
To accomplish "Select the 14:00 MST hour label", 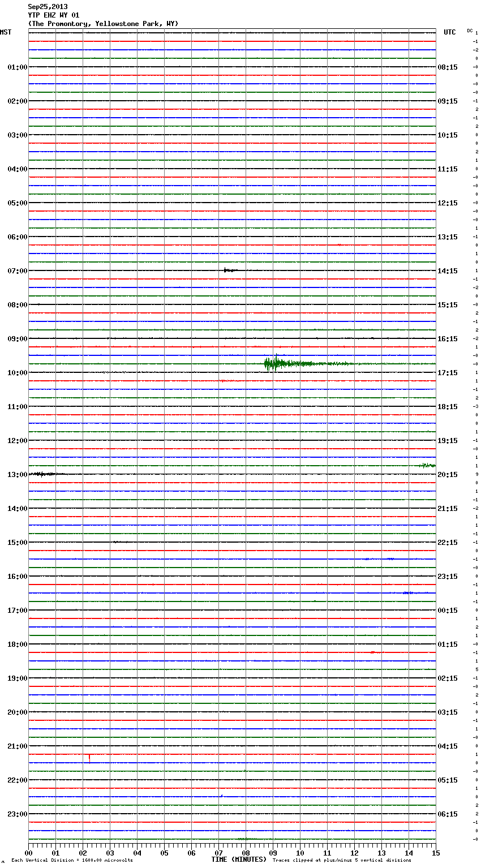I will pos(18,509).
